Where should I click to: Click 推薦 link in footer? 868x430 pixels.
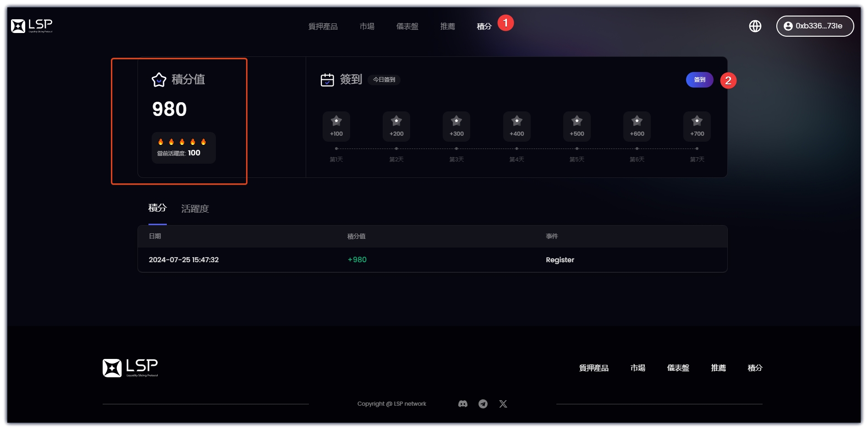click(x=718, y=368)
